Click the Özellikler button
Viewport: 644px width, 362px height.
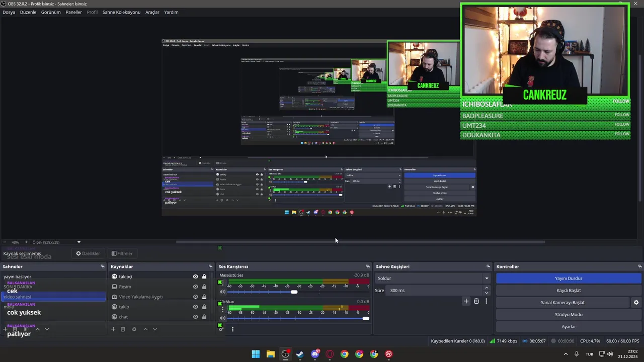[x=88, y=253]
